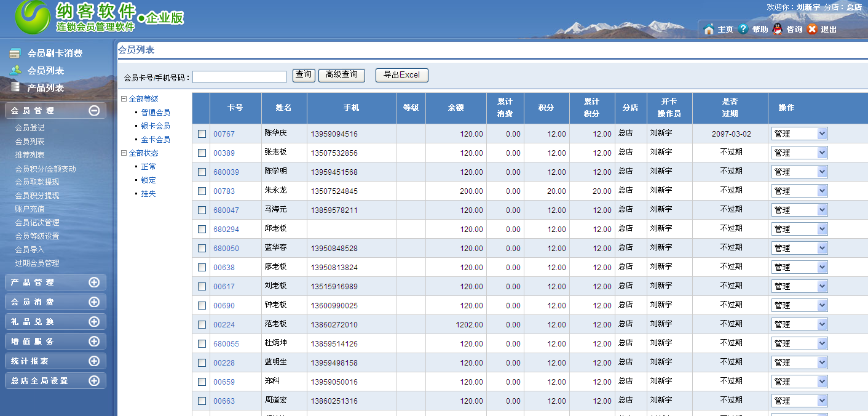Click the home icon labeled 主页

point(709,29)
